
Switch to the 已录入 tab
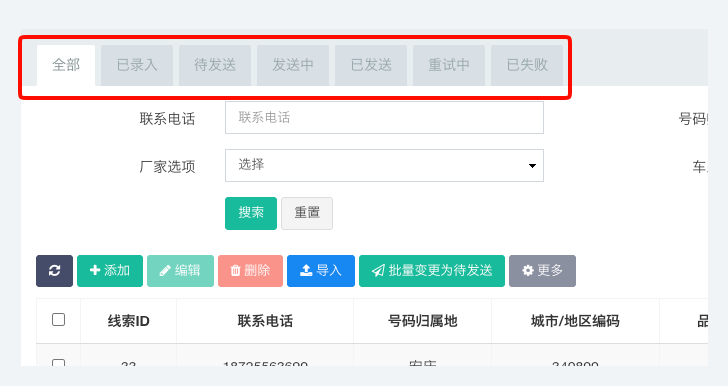(137, 65)
